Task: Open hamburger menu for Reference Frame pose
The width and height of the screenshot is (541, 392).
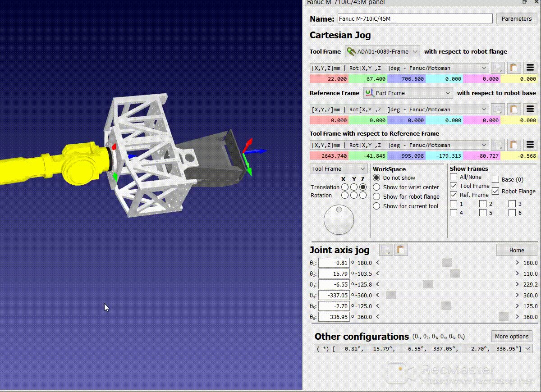Action: (530, 109)
